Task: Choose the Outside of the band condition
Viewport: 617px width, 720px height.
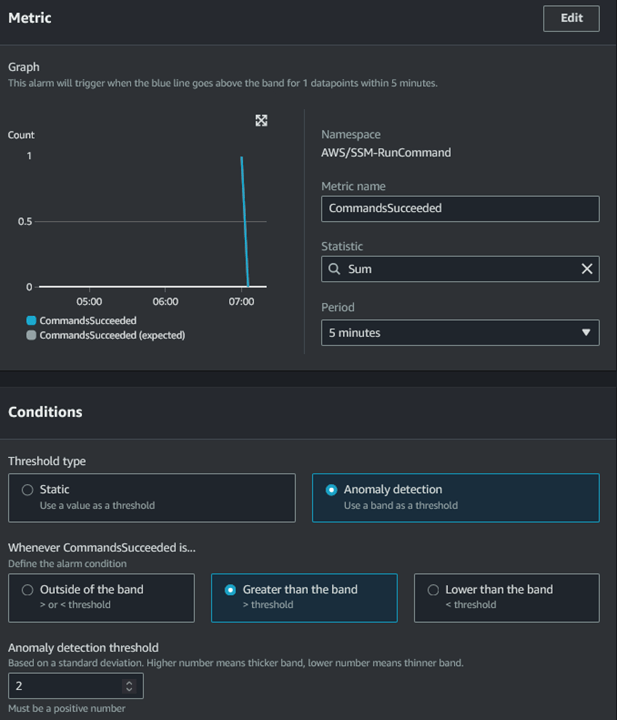Action: (28, 590)
